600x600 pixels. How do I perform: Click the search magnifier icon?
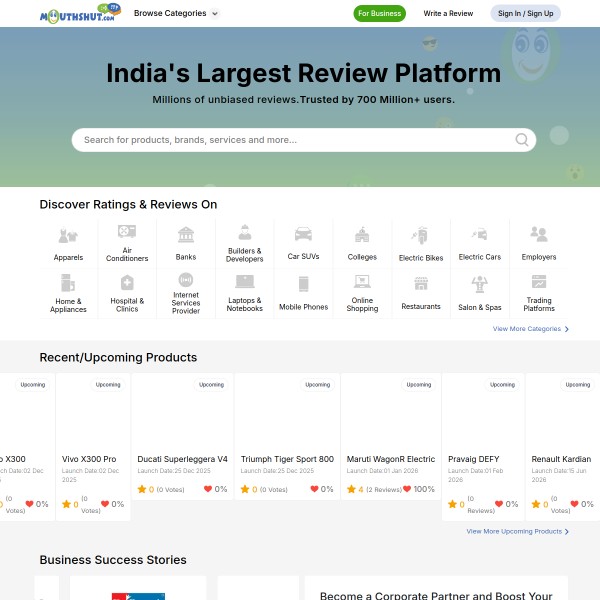point(522,140)
